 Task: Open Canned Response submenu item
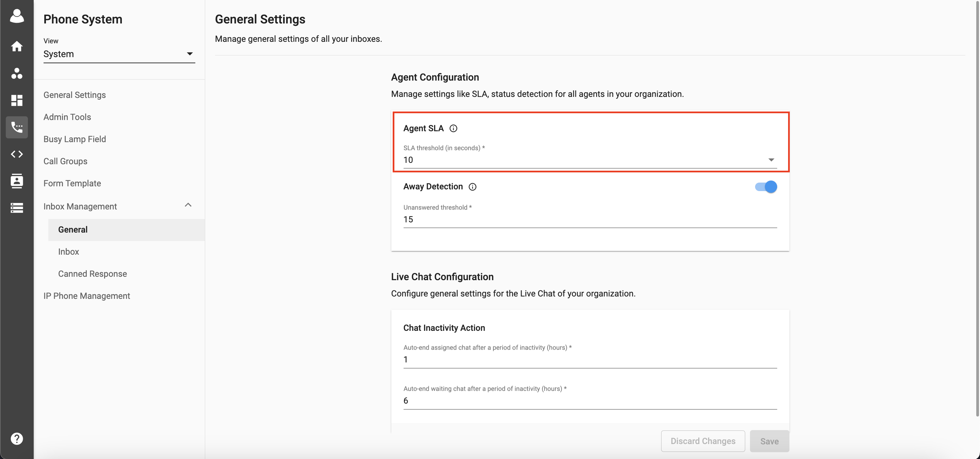pos(93,274)
